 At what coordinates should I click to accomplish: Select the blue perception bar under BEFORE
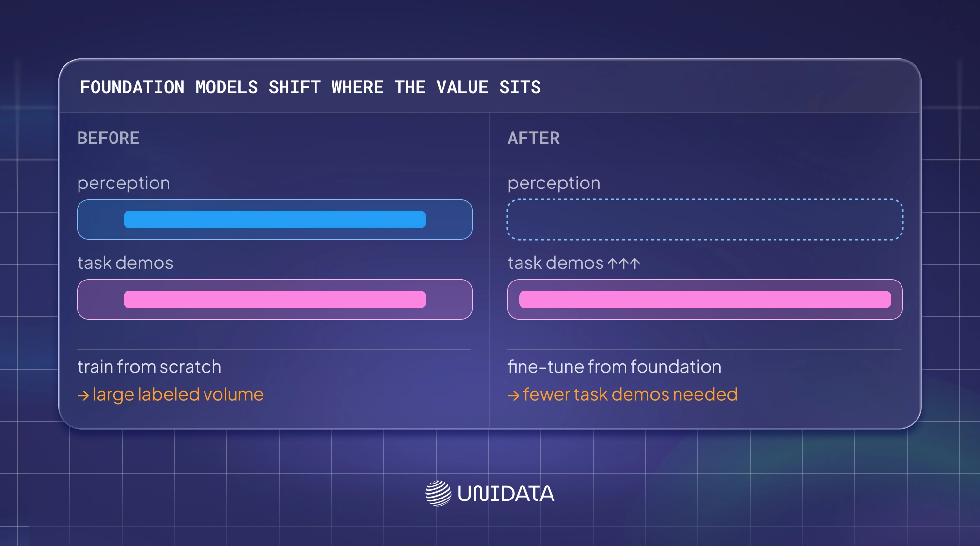(275, 219)
